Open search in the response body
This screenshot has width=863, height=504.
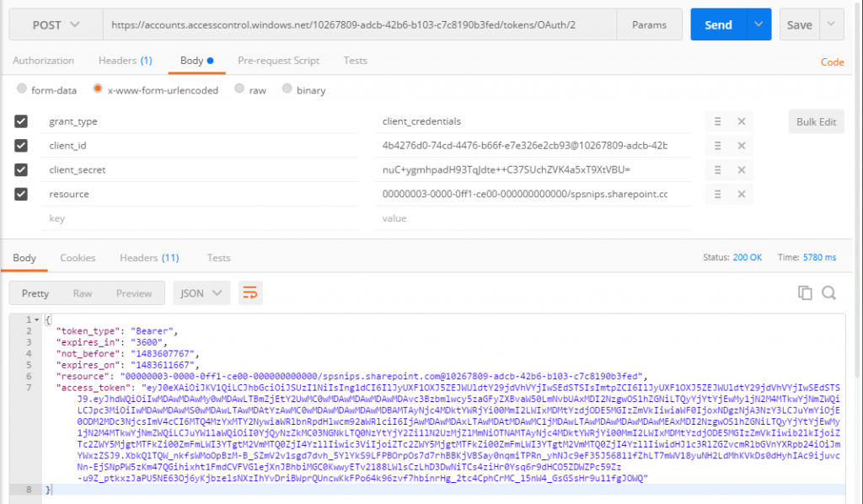click(x=828, y=292)
